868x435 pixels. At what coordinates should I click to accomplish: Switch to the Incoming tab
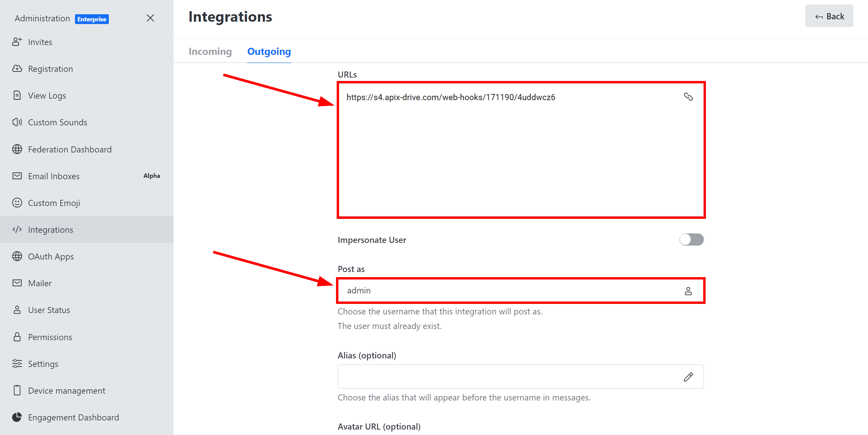coord(210,51)
